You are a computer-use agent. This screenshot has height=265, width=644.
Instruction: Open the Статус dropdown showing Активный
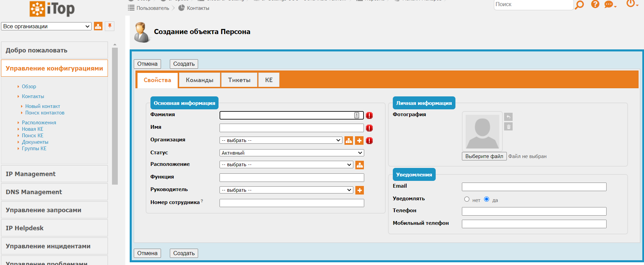(x=292, y=153)
